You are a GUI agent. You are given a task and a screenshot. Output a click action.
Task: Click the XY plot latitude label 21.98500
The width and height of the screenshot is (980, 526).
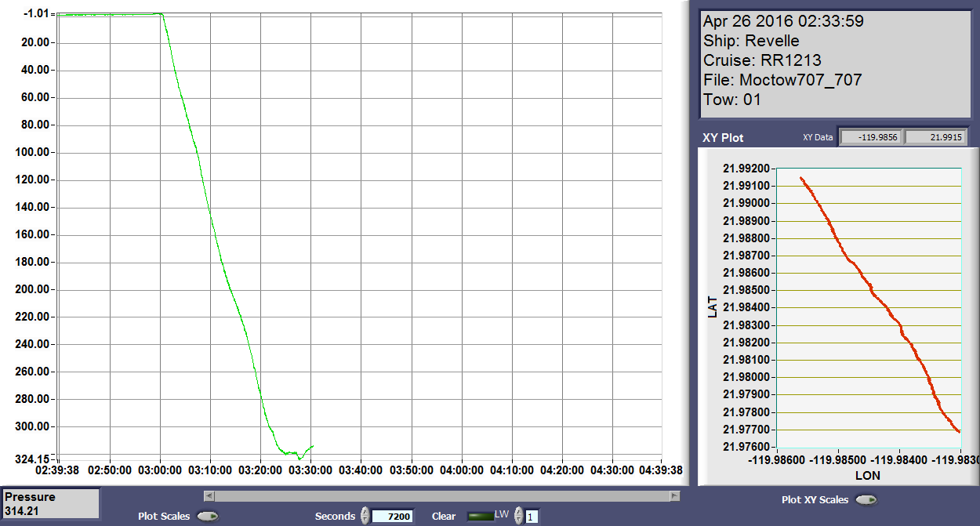[x=746, y=290]
